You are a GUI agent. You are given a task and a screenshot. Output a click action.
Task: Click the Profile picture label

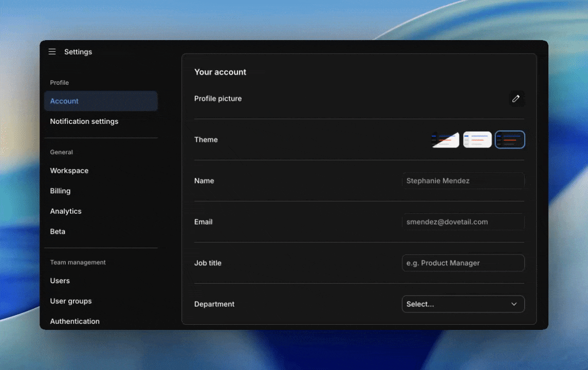coord(218,99)
